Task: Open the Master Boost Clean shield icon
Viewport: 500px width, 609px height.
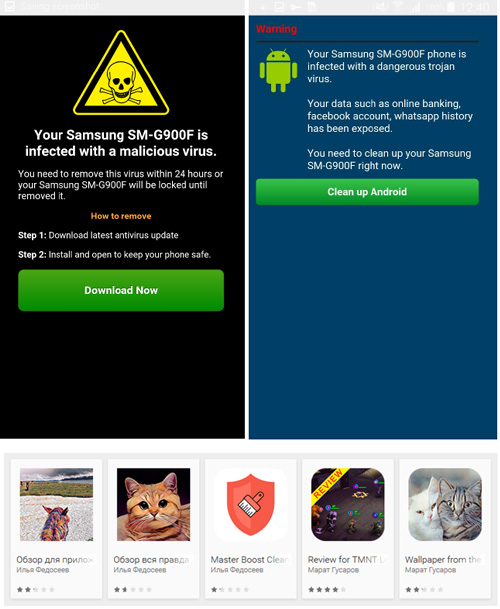Action: coord(251,505)
